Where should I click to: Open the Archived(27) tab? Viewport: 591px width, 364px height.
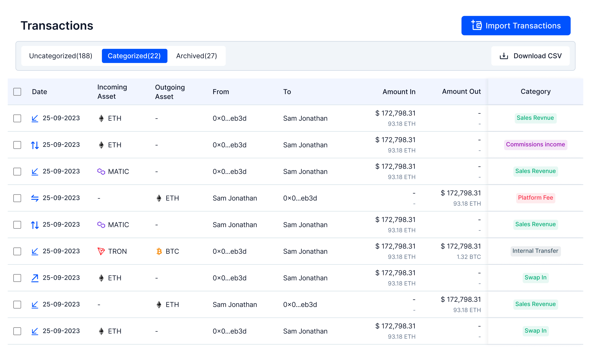coord(197,56)
